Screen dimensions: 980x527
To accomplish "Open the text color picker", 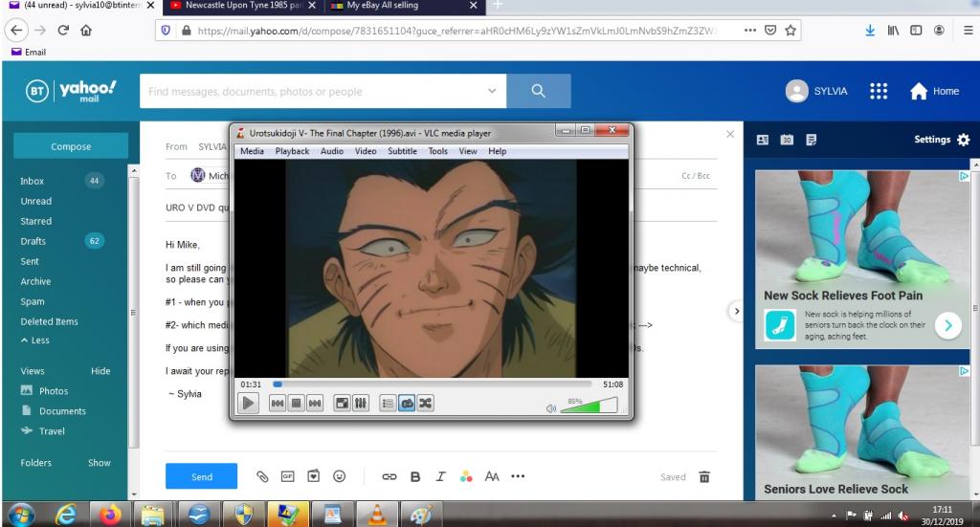I will (466, 476).
